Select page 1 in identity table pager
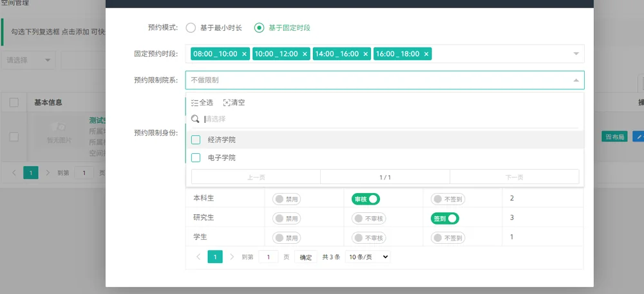 point(215,257)
